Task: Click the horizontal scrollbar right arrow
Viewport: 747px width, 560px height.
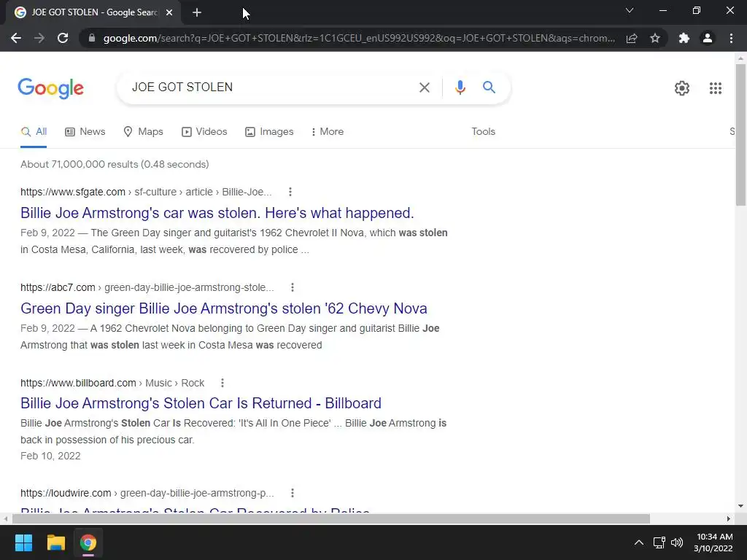Action: pos(729,518)
